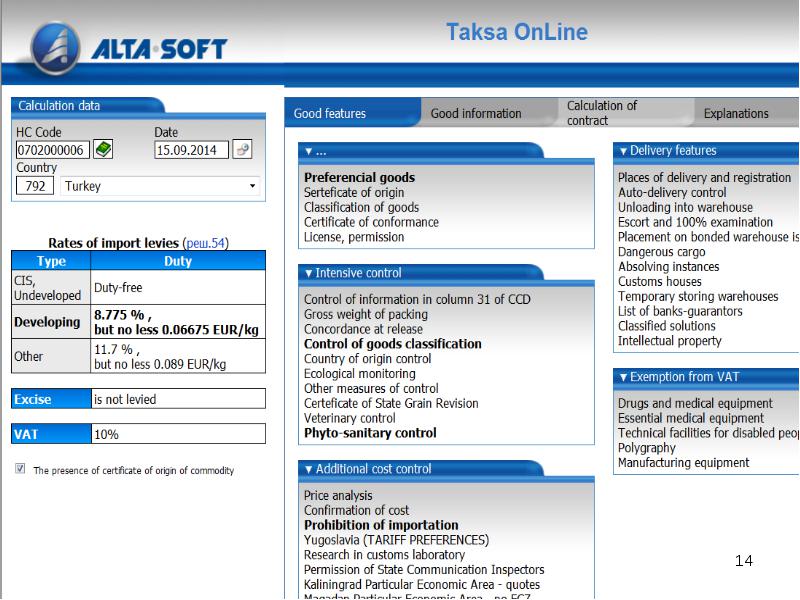Open Customs houses
Screen dimensions: 800x600
(x=660, y=281)
